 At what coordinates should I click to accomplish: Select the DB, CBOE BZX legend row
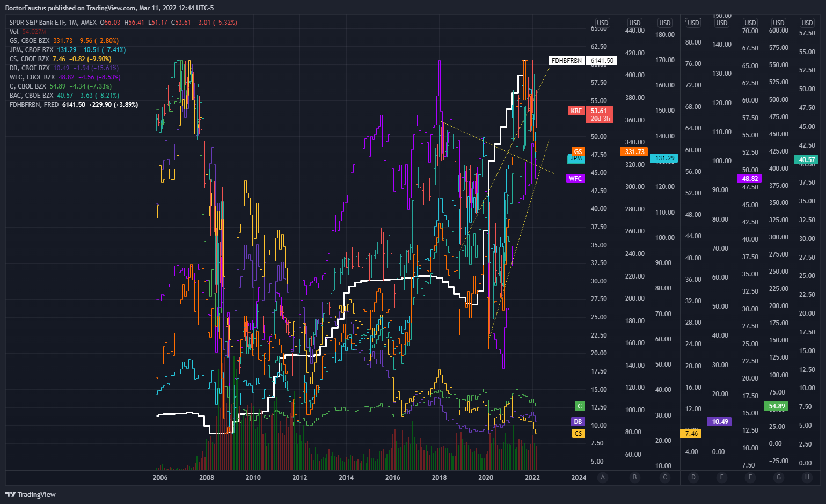(64, 68)
